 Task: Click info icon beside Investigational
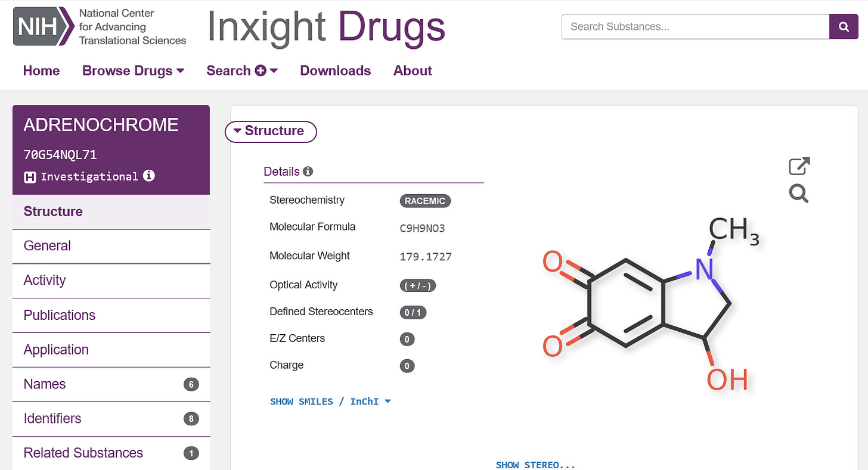coord(149,176)
